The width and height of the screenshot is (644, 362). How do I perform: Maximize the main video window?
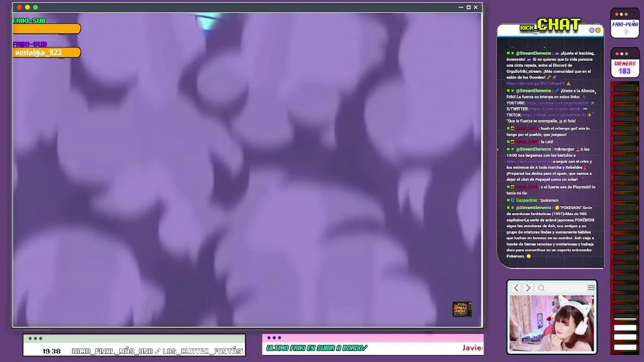(x=468, y=7)
